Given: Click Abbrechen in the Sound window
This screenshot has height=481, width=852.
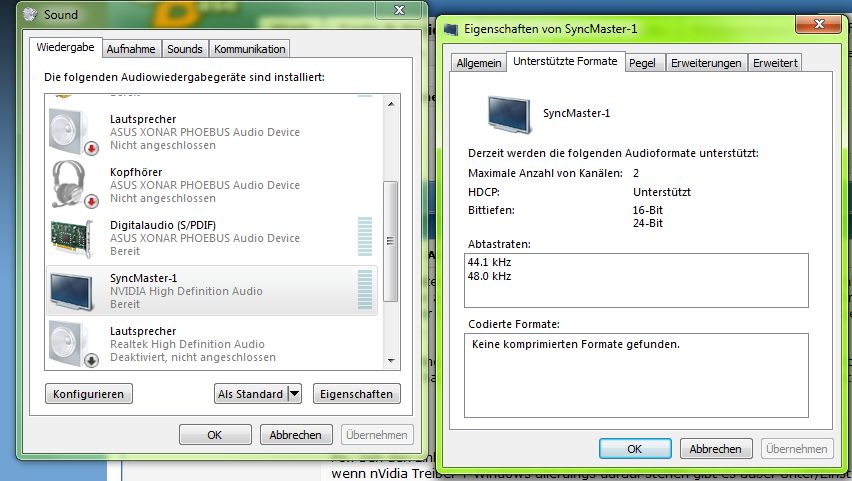Looking at the screenshot, I should coord(296,435).
